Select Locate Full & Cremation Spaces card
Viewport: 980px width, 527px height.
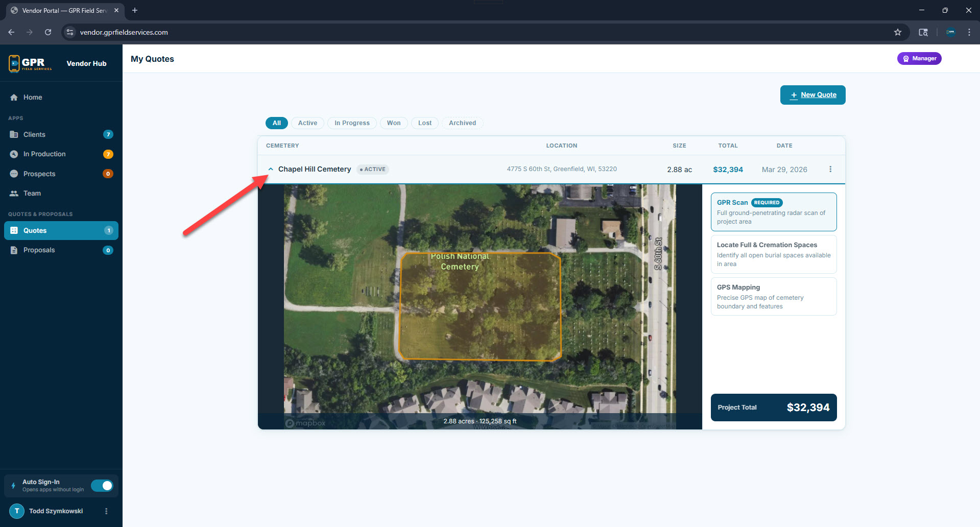773,254
